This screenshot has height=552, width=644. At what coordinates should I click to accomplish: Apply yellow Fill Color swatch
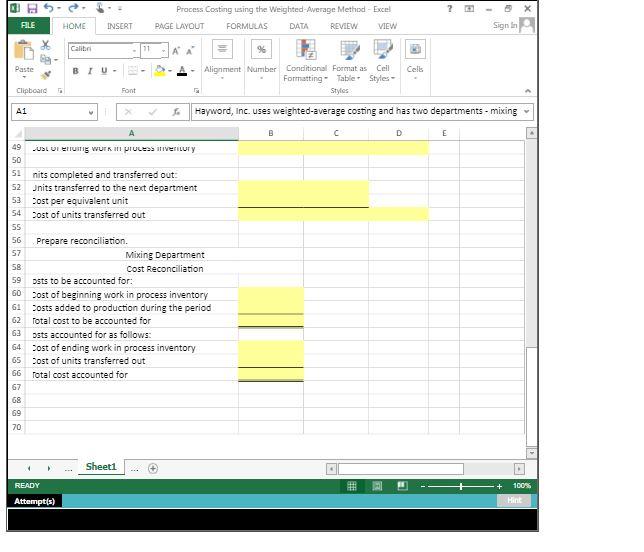[160, 71]
